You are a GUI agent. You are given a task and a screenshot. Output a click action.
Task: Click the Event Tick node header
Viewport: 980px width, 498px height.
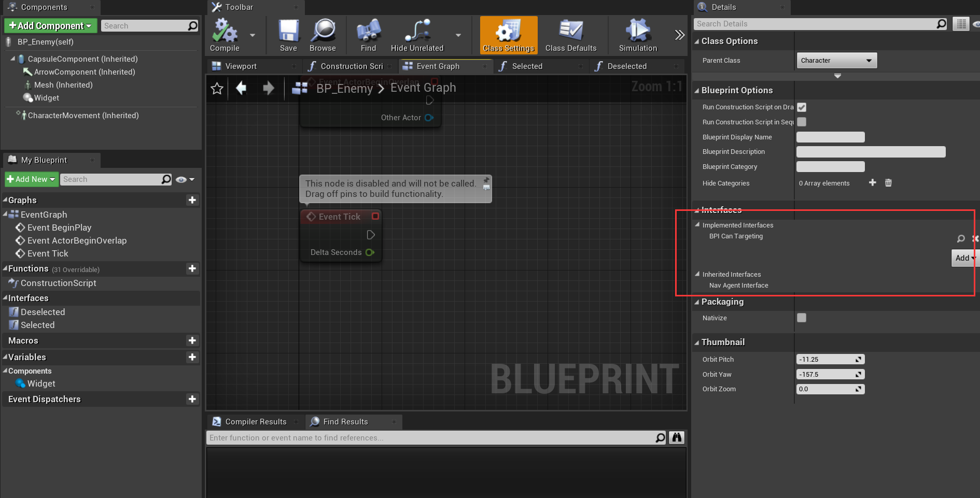tap(341, 217)
